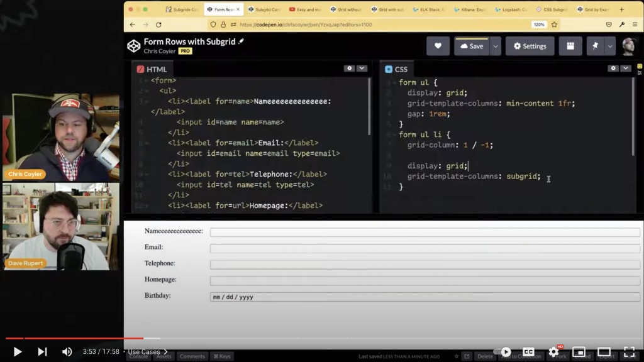The image size is (644, 362).
Task: Switch to Grid by Example browser tab
Action: (592, 9)
